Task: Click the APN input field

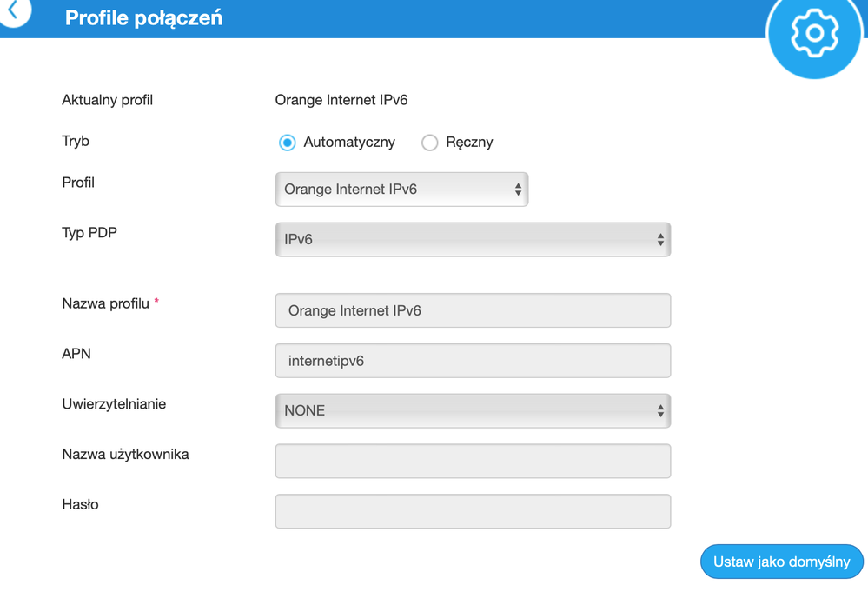Action: pyautogui.click(x=473, y=361)
